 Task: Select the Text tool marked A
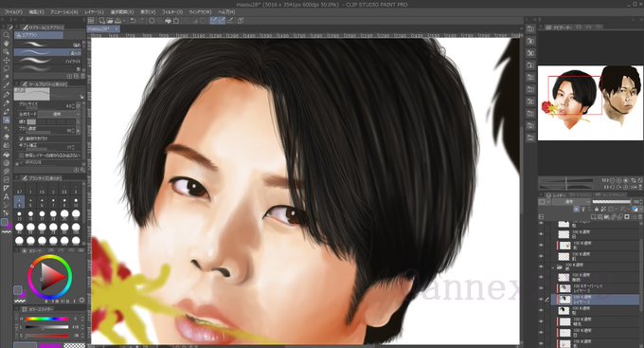(x=7, y=197)
